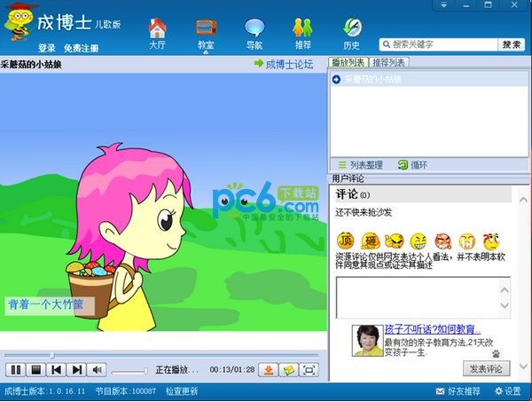532x402 pixels.
Task: Click the 顶 thumbs-up emoticon
Action: 346,240
